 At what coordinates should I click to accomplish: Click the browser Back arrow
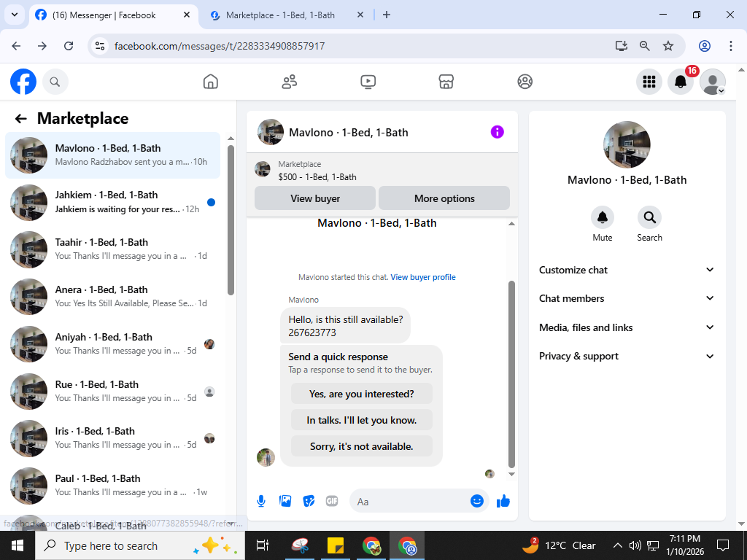16,46
